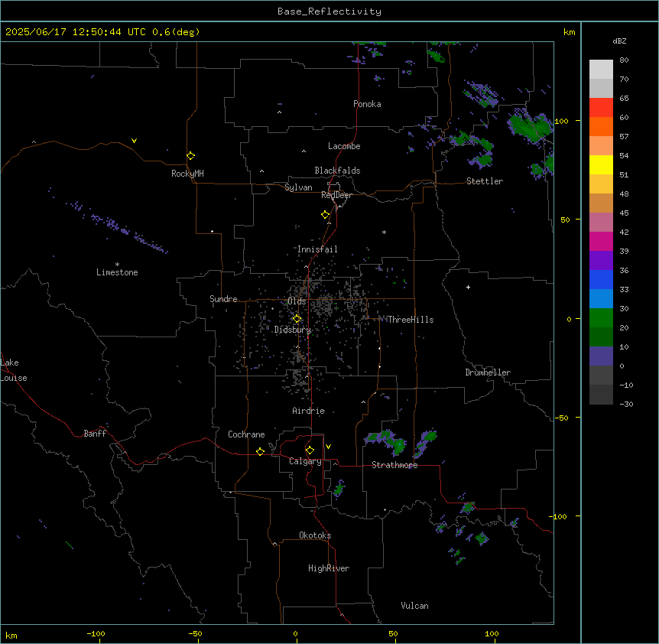Choose the HighRiver town label
Viewport: 659px width, 644px height.
click(329, 568)
